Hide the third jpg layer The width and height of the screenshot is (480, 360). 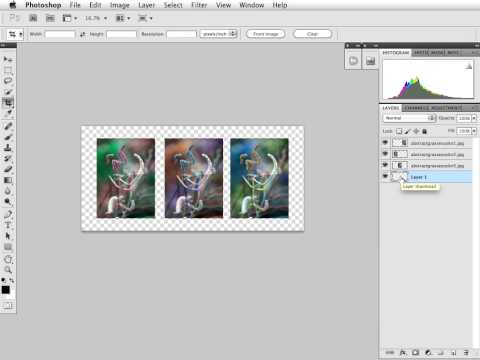385,165
